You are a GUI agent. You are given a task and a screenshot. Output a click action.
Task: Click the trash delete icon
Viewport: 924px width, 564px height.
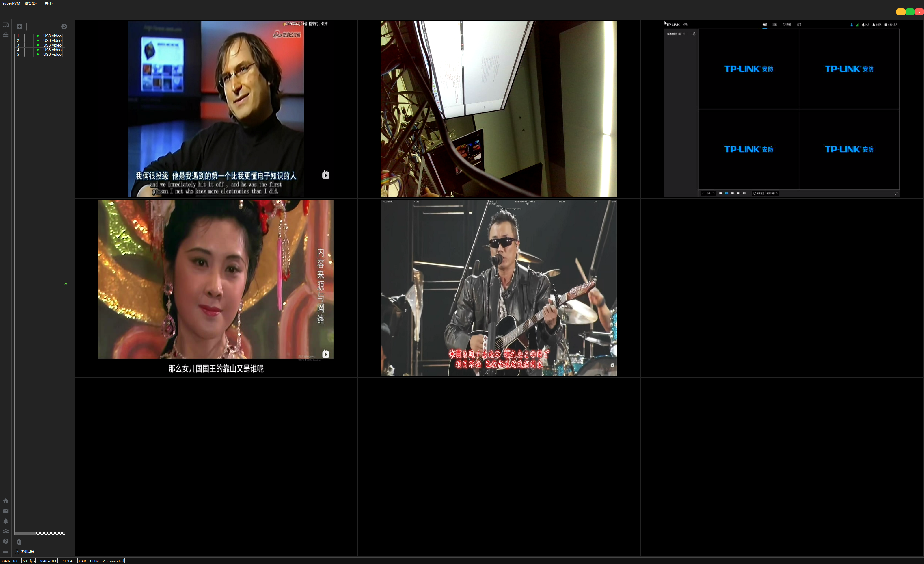pos(20,542)
